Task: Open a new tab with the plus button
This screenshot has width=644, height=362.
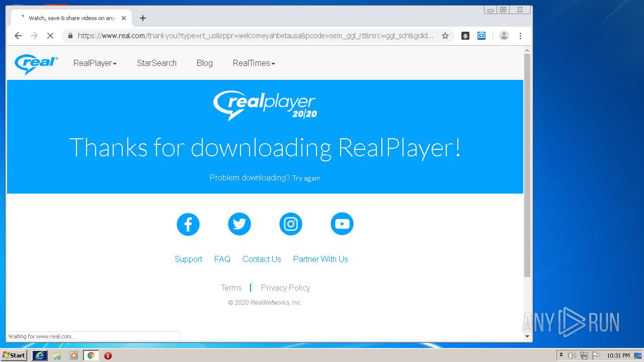Action: [x=143, y=18]
